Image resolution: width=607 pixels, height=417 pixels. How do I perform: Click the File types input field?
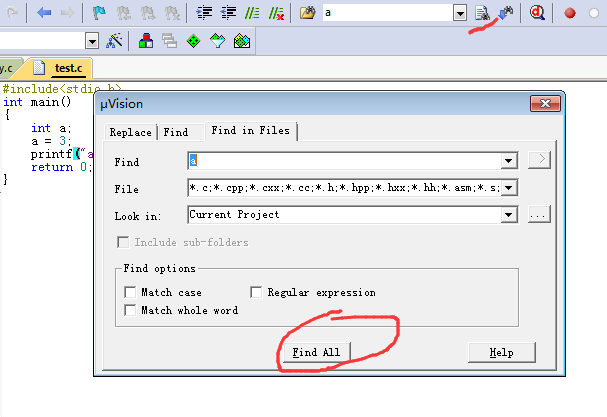(345, 188)
